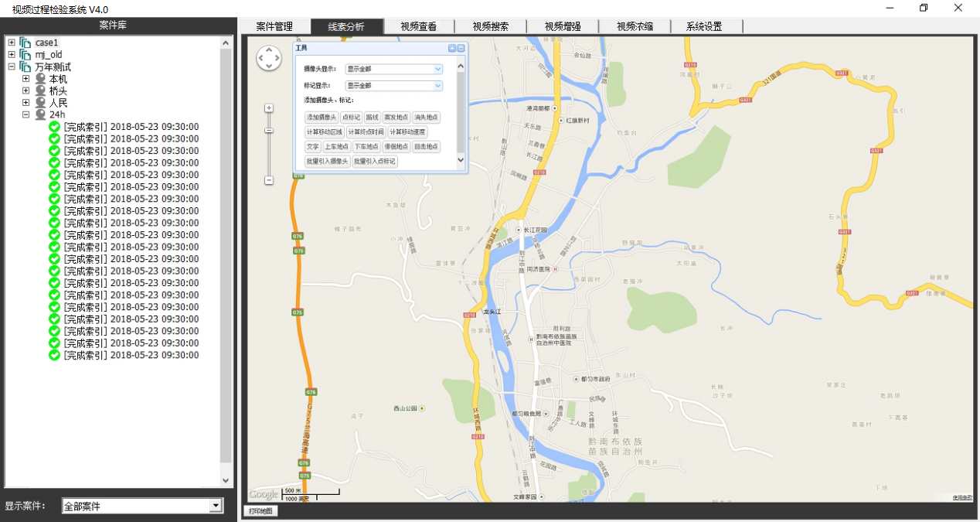The height and width of the screenshot is (522, 980).
Task: Select the 案发地点 (Crime Scene) tool
Action: pyautogui.click(x=396, y=117)
